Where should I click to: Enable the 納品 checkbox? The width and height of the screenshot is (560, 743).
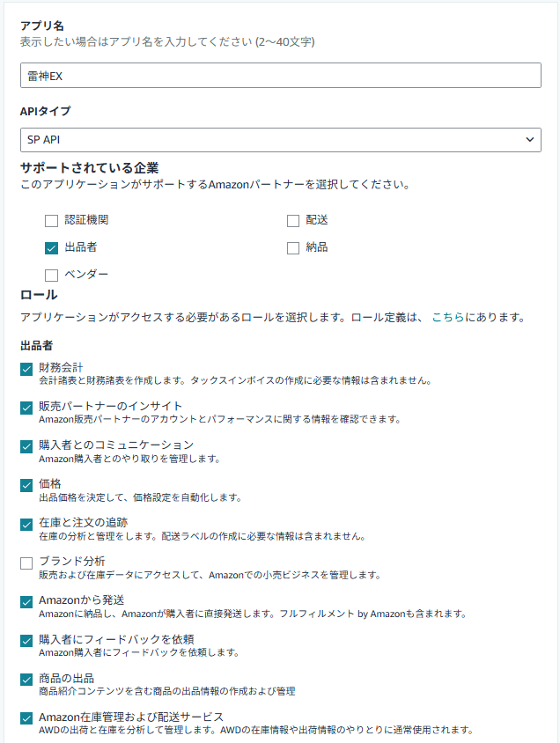coord(293,248)
